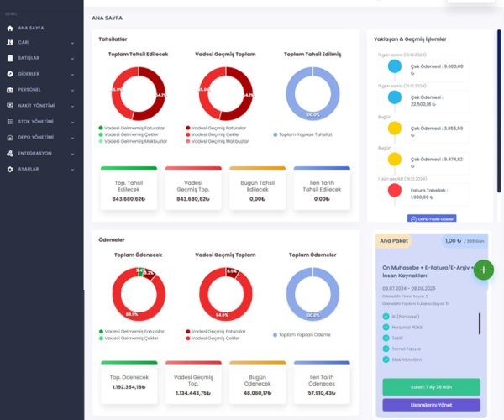Click the Daha Fazla Göster button
Image resolution: width=504 pixels, height=420 pixels.
pyautogui.click(x=432, y=218)
